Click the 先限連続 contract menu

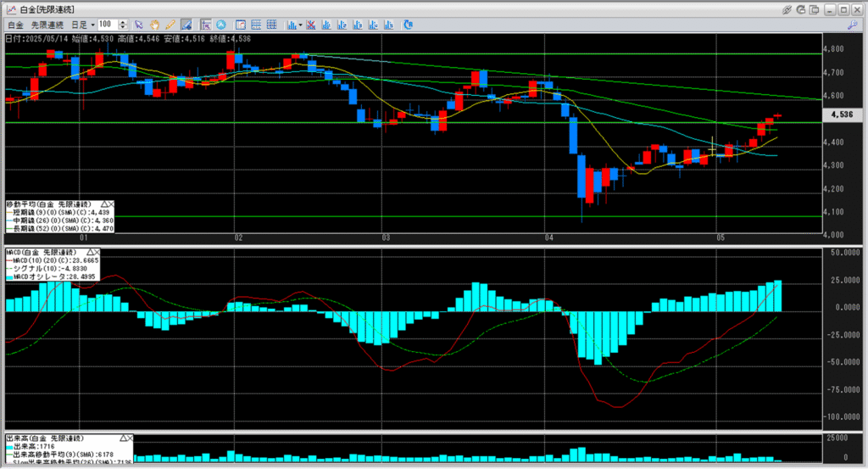47,25
